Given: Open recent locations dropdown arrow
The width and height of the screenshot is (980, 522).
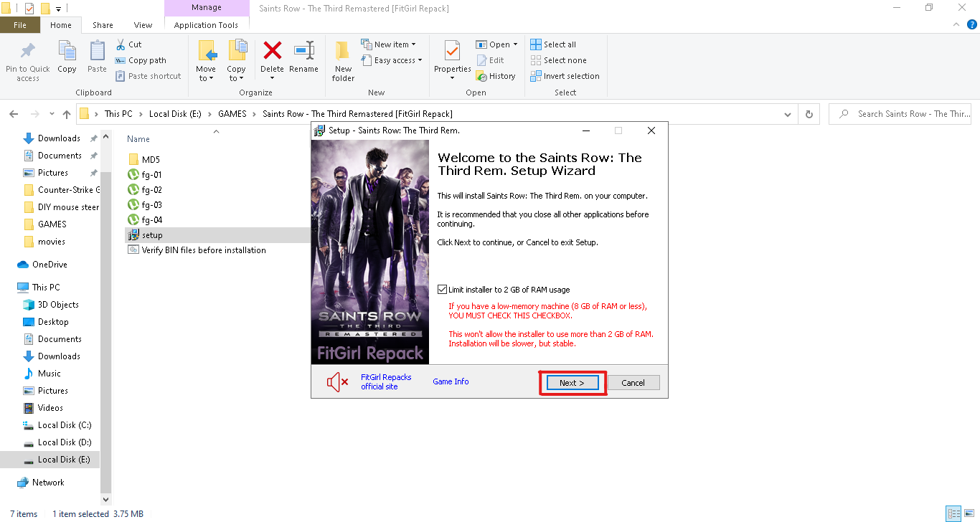Looking at the screenshot, I should [x=52, y=114].
